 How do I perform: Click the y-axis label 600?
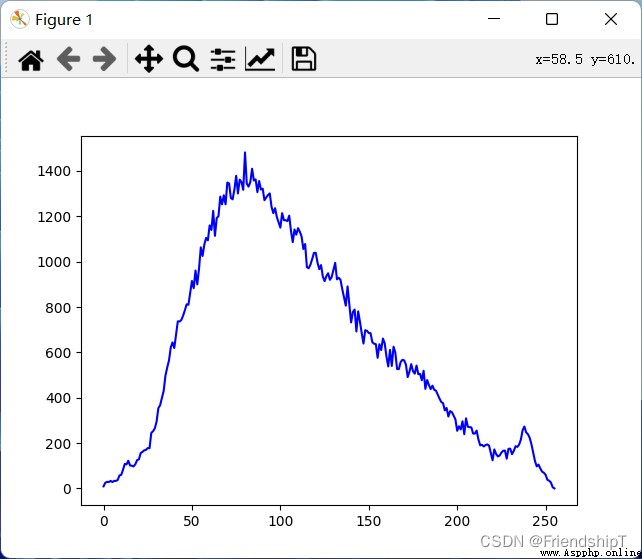pyautogui.click(x=58, y=353)
